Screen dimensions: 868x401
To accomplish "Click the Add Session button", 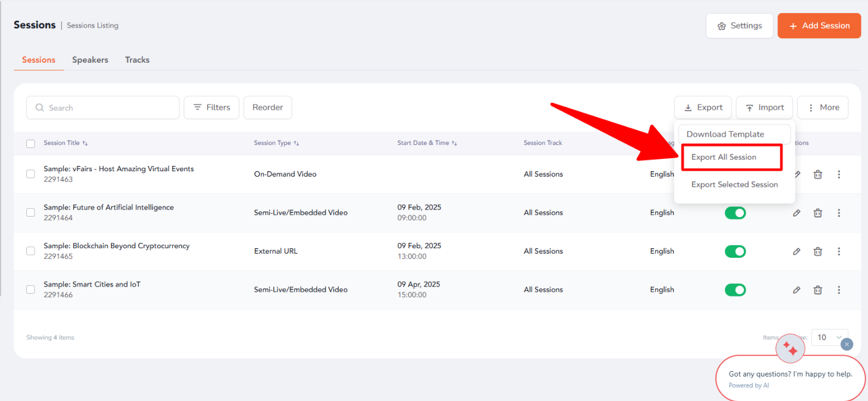I will click(819, 26).
